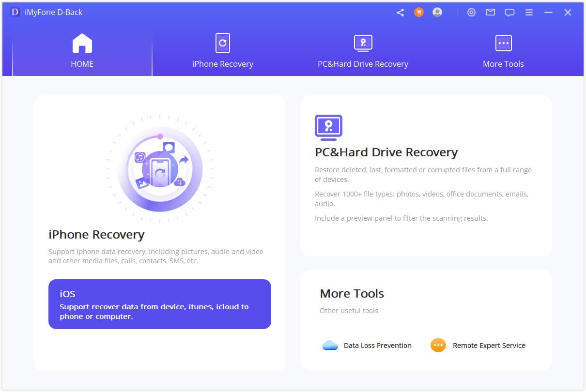Click the More Tools ellipsis icon
586x392 pixels.
pos(503,43)
